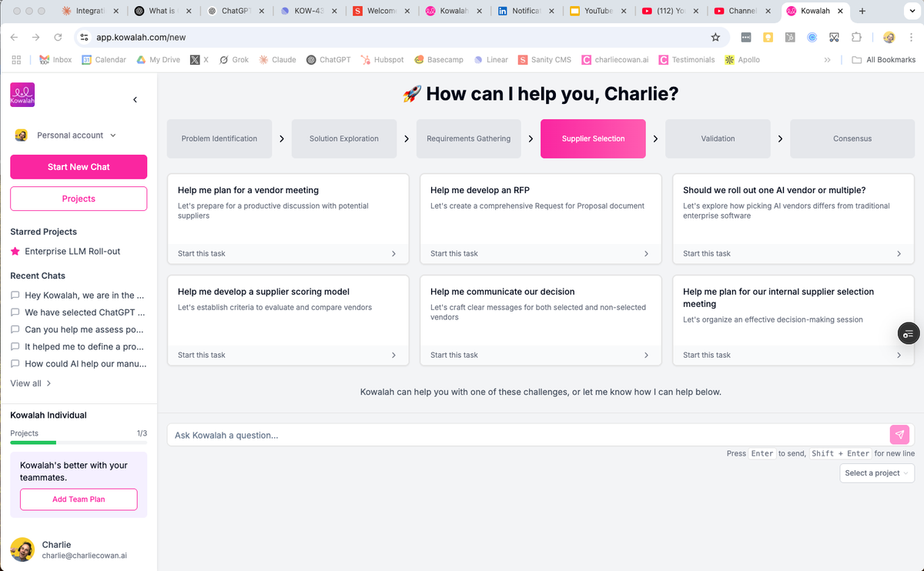This screenshot has width=924, height=571.
Task: Open the Select a project dropdown
Action: [877, 472]
